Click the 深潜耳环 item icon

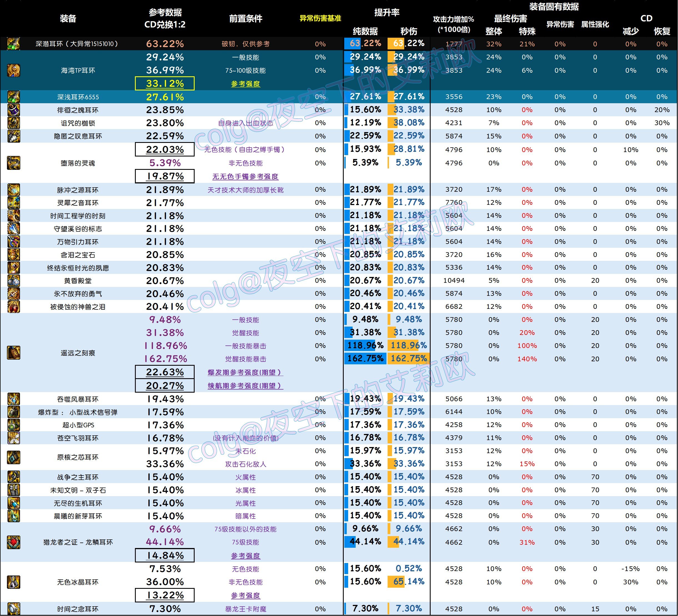tap(13, 44)
